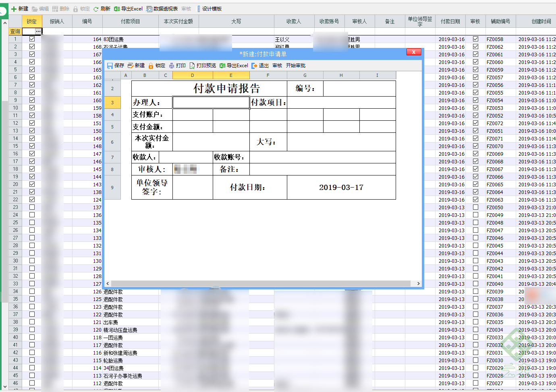Toggle 审核 checkbox for FZ0045 row
This screenshot has height=392, width=556.
coord(475,246)
